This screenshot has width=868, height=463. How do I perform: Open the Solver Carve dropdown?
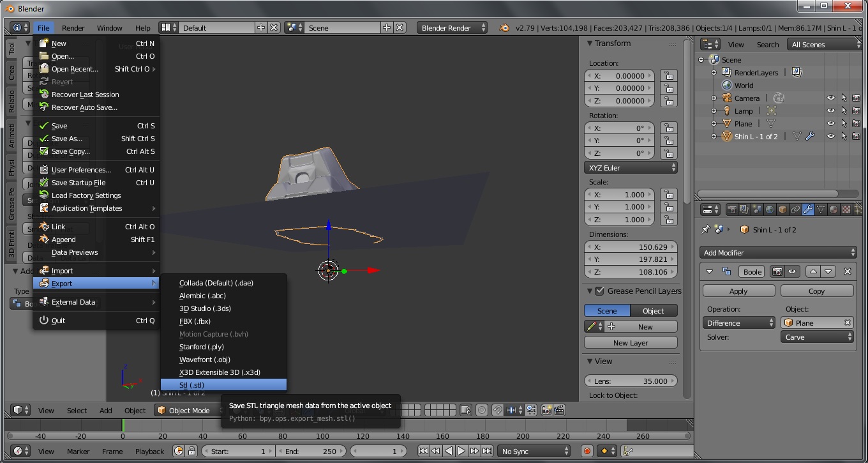click(x=817, y=337)
